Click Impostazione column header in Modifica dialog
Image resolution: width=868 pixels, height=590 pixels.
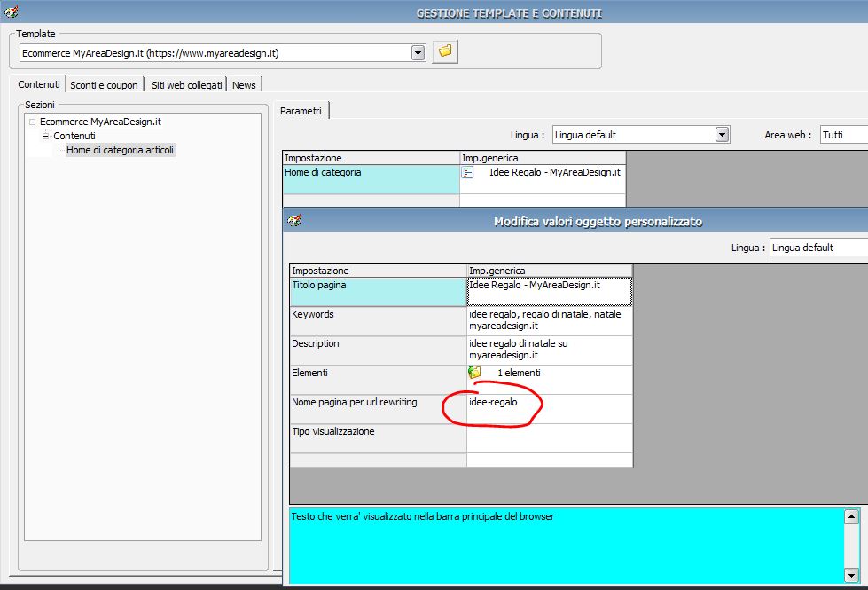click(379, 271)
